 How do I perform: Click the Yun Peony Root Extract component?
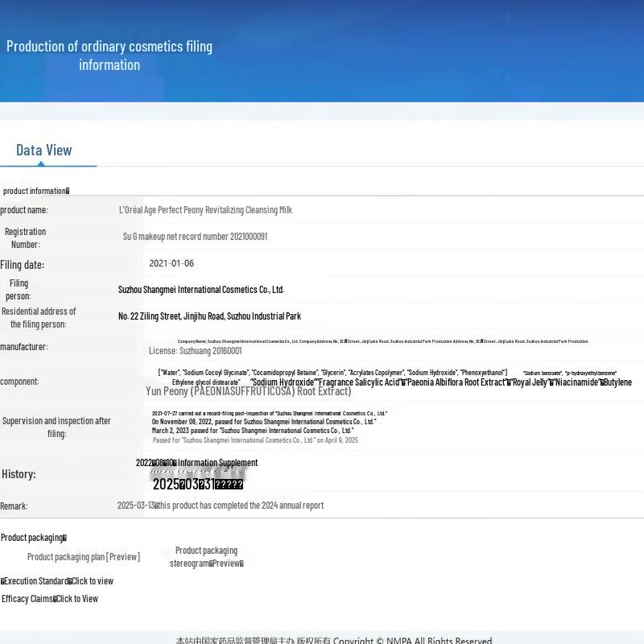point(248,392)
